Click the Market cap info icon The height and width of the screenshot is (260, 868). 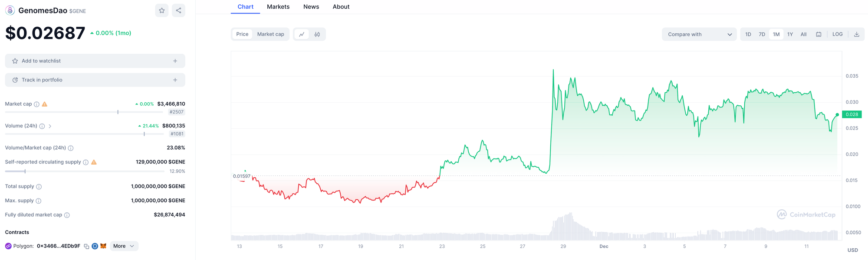pyautogui.click(x=37, y=104)
